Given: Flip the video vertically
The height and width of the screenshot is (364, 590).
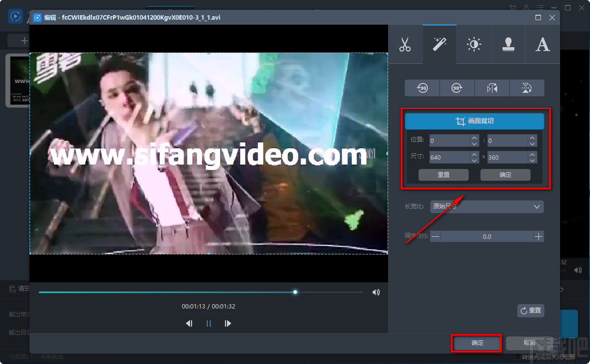Looking at the screenshot, I should (527, 88).
